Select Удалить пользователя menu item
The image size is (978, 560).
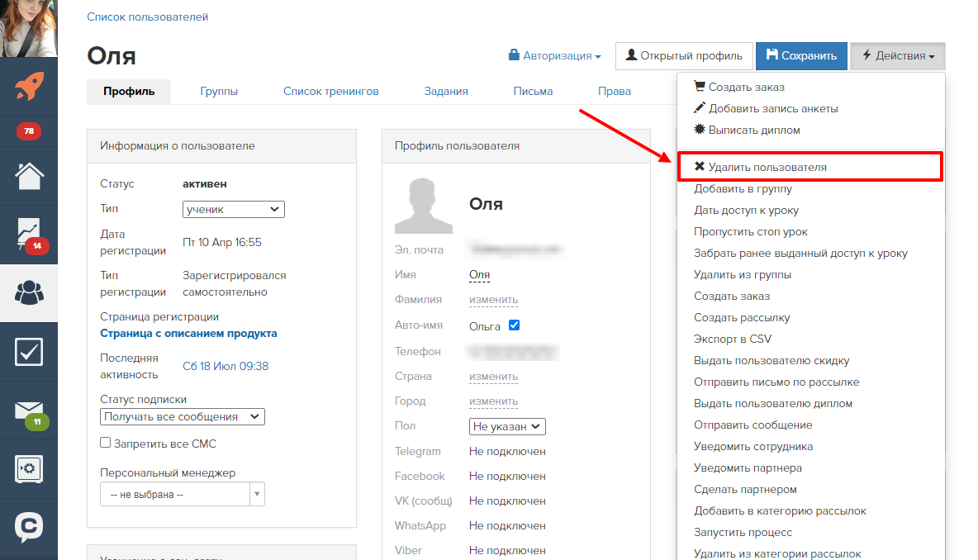point(810,167)
